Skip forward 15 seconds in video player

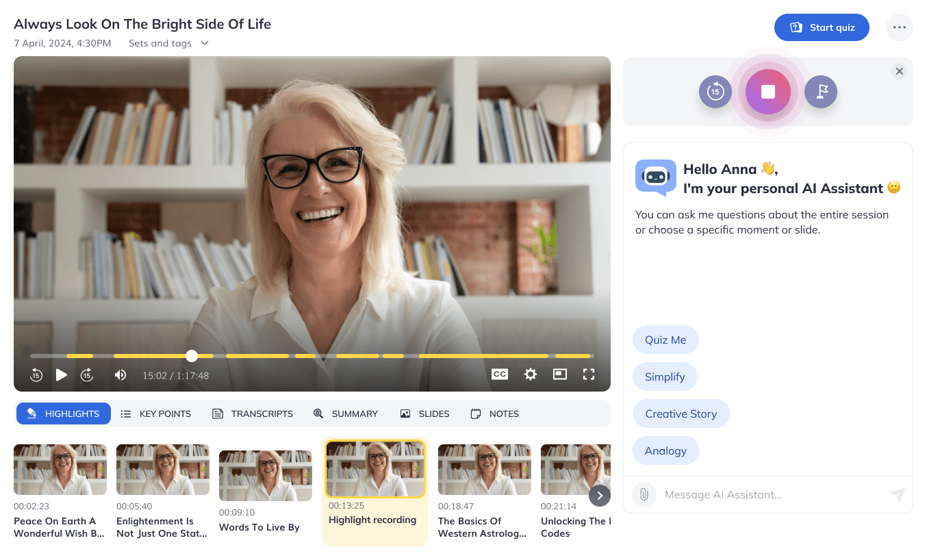click(x=87, y=375)
